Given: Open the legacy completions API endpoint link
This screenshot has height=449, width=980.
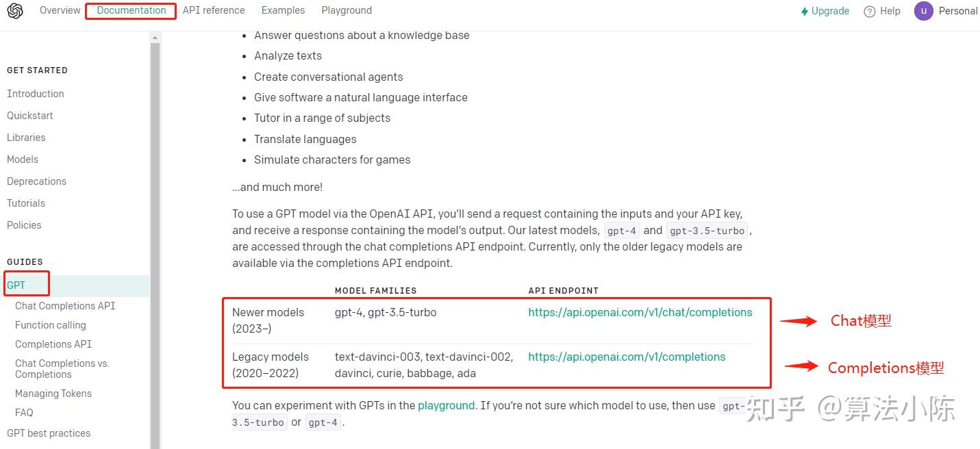Looking at the screenshot, I should coord(627,356).
